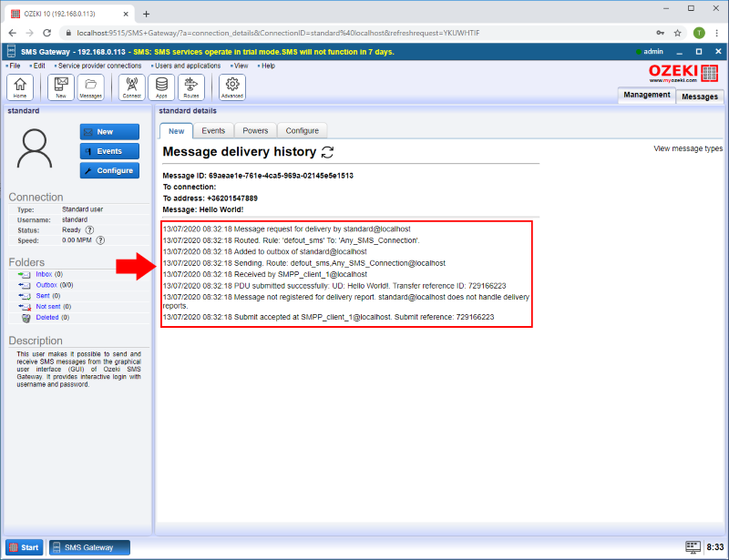Click the 'Received by SMPP_client_1@localhost' log entry
Viewport: 729px width, 560px height.
265,275
